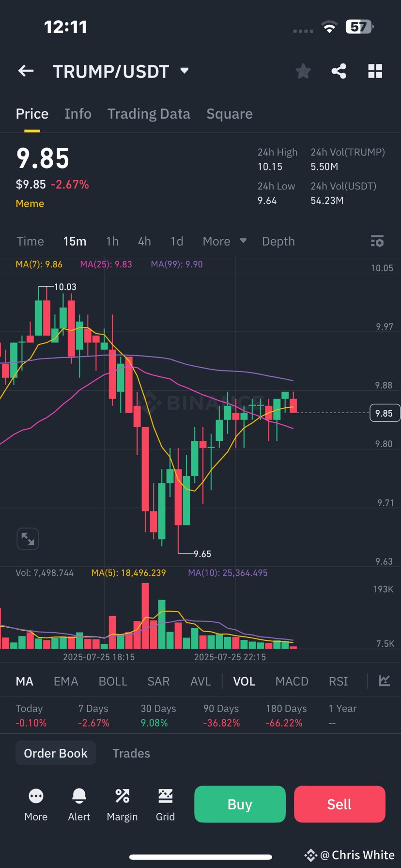Tap the MA(99): 9.90 legend text
401x868 pixels.
(177, 264)
